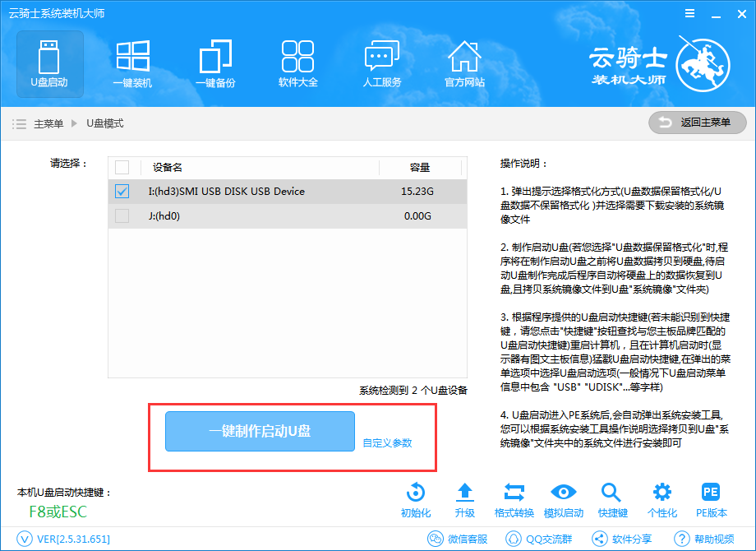Screen dimensions: 756x551
Task: Open 个性化 gear settings
Action: [x=662, y=500]
